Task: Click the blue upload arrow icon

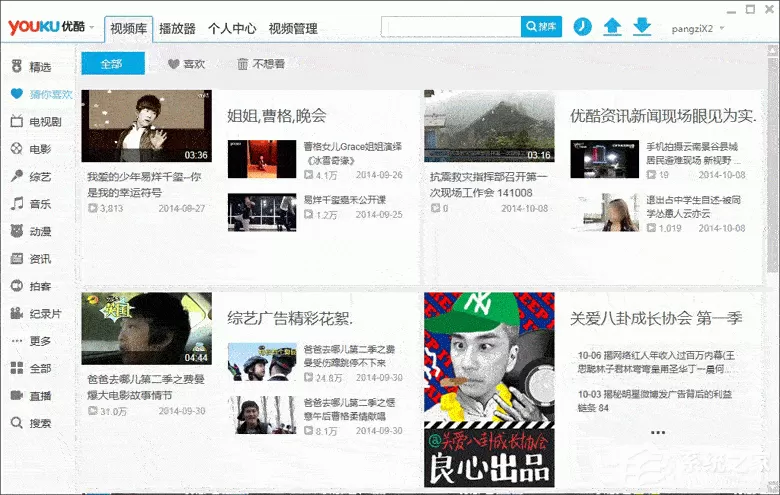Action: pyautogui.click(x=612, y=26)
